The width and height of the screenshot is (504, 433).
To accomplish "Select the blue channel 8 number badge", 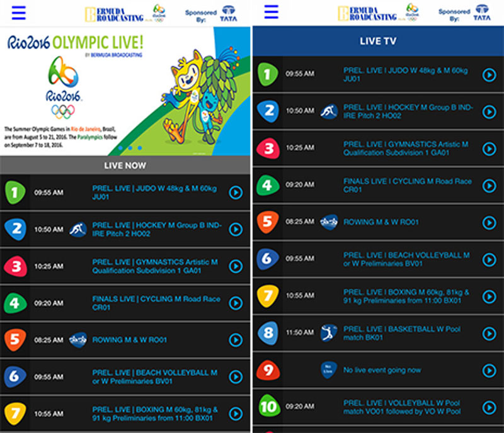I will click(x=268, y=333).
